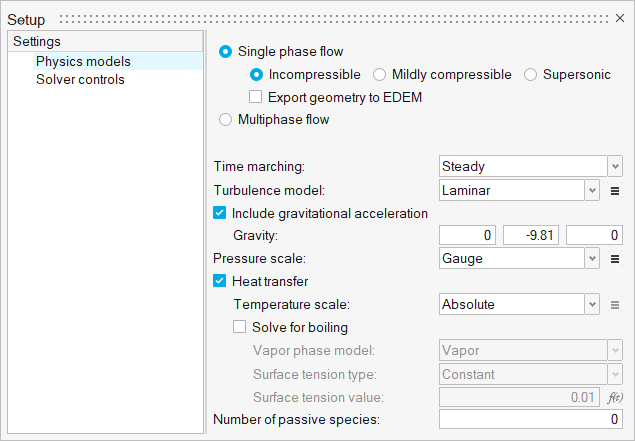635x441 pixels.
Task: Open Solver controls settings
Action: (x=80, y=79)
